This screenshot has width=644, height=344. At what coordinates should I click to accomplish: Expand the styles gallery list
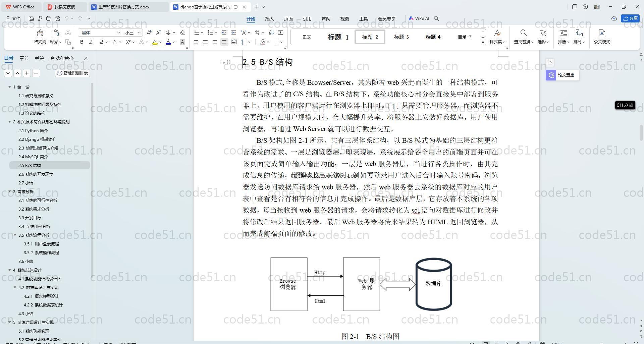[x=483, y=43]
